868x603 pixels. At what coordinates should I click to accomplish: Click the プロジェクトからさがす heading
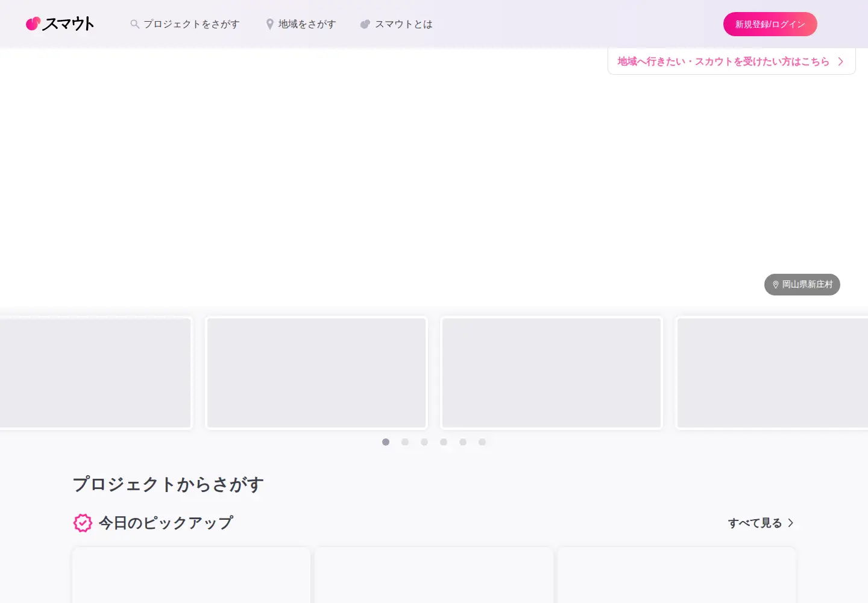[x=168, y=484]
